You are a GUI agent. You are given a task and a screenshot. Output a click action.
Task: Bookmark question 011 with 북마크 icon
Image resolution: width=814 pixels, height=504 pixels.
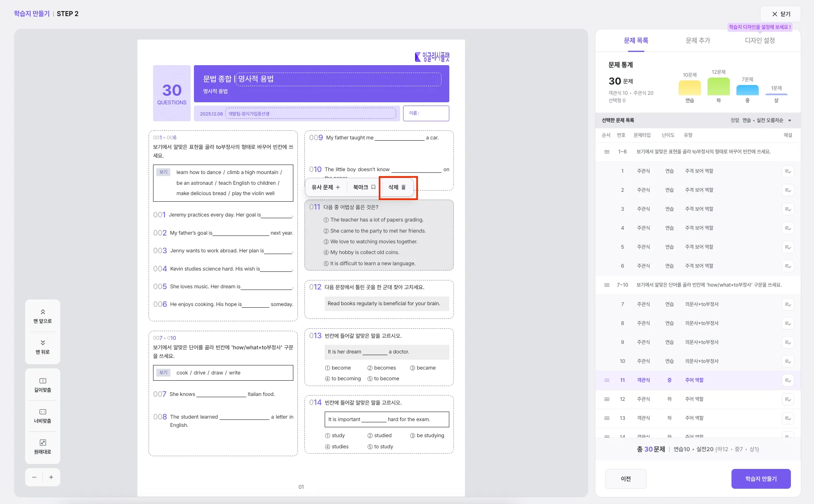tap(373, 187)
